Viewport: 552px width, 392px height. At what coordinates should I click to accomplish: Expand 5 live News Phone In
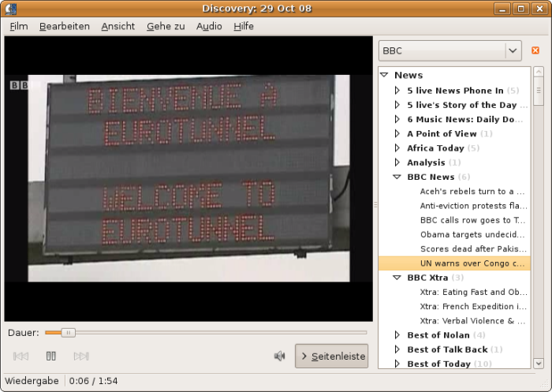(x=397, y=91)
